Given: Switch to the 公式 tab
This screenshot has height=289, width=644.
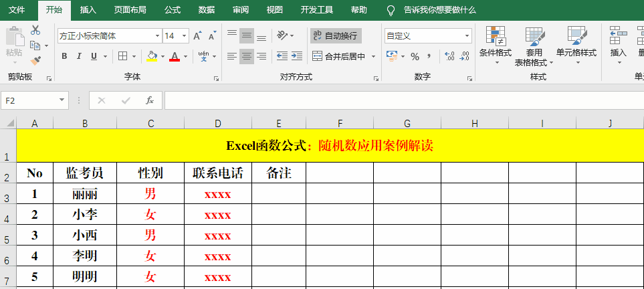Looking at the screenshot, I should (173, 10).
